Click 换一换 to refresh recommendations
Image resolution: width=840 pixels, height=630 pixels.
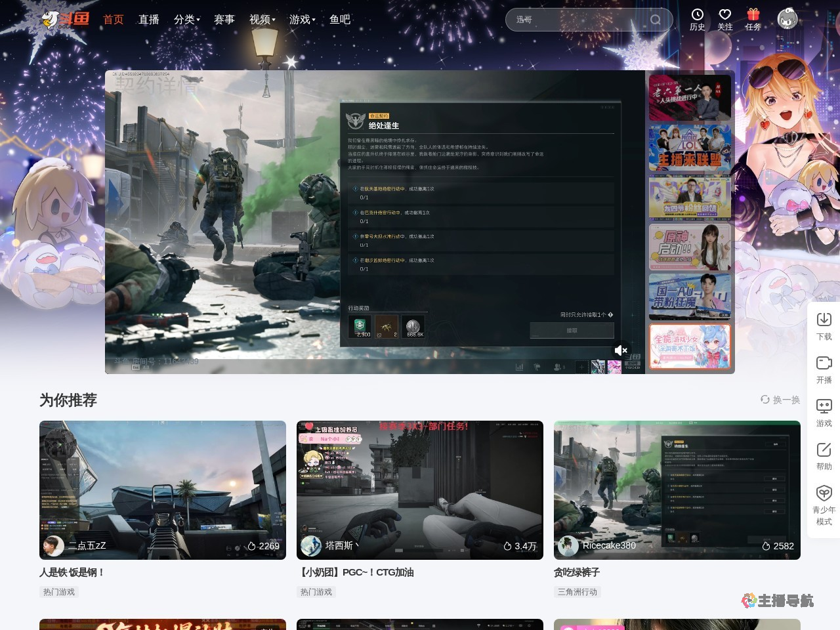pos(780,400)
